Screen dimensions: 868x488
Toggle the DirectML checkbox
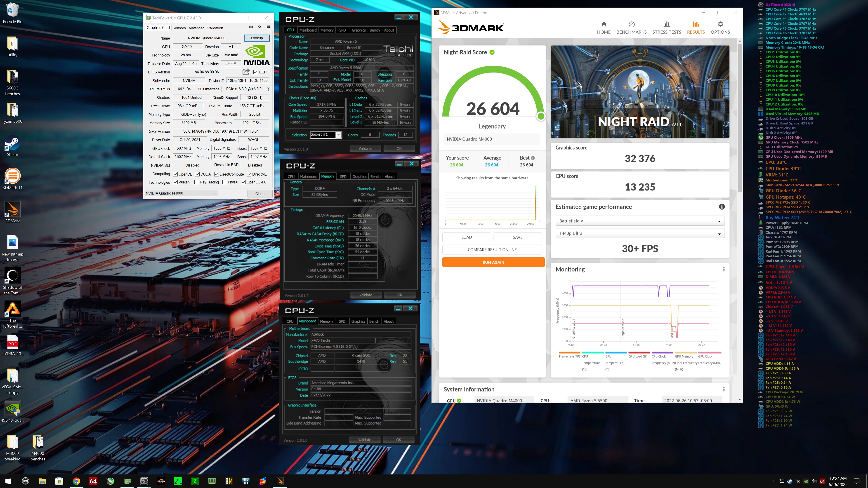coord(249,174)
